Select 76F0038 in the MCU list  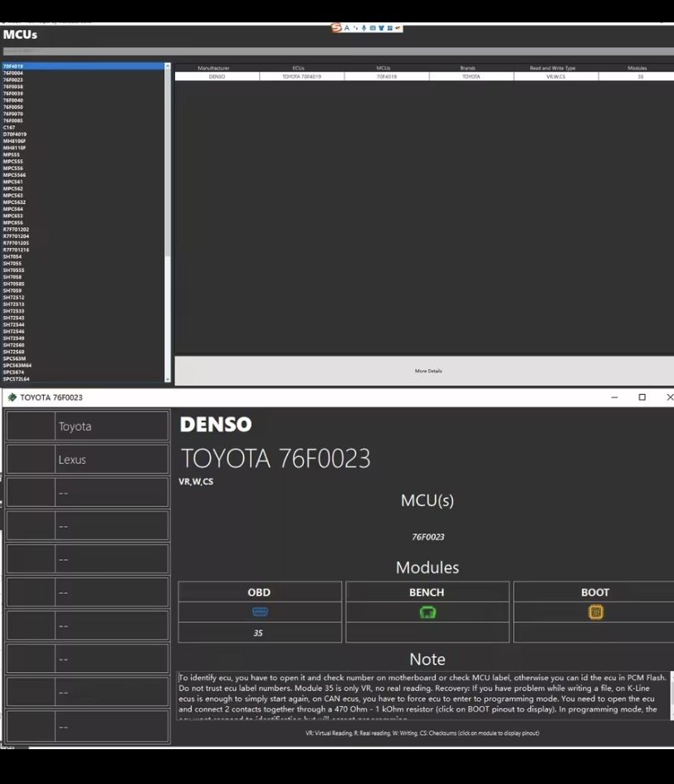click(13, 86)
